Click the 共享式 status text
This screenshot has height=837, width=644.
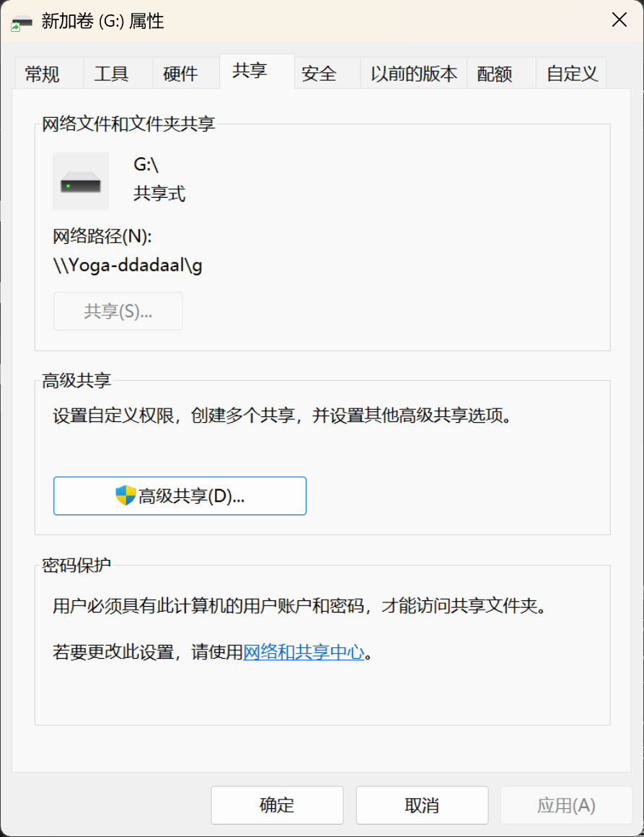click(159, 193)
